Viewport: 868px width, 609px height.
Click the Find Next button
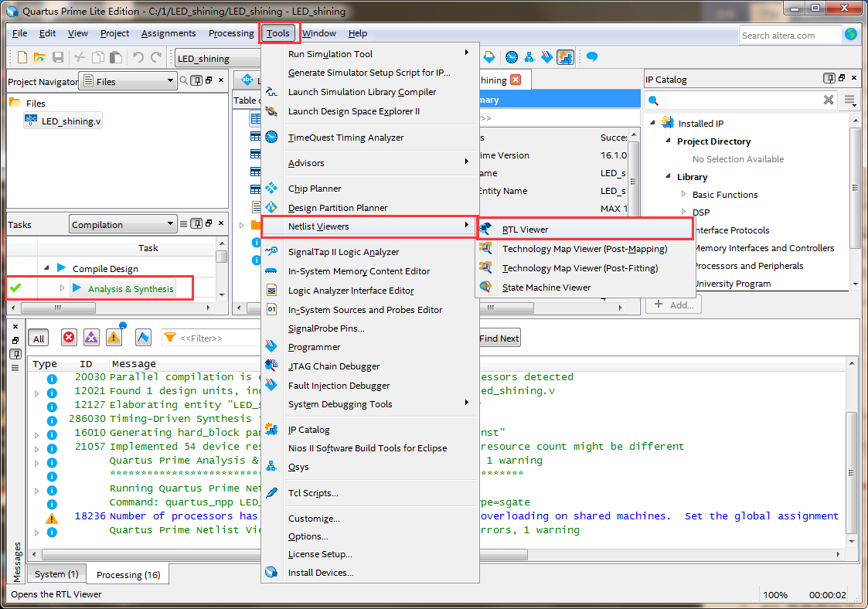pos(499,339)
